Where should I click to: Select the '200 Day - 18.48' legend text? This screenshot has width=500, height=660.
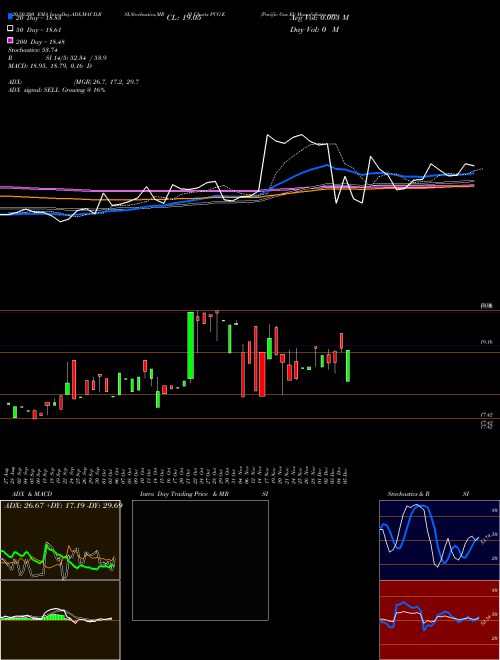[x=40, y=42]
